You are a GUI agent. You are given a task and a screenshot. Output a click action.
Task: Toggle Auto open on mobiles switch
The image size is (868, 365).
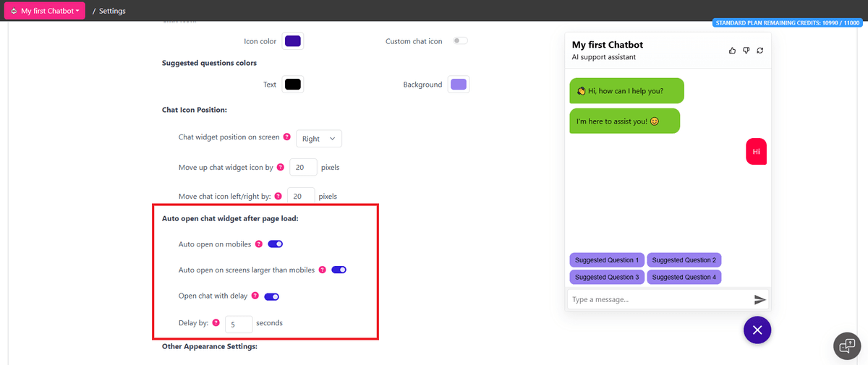[x=275, y=244]
